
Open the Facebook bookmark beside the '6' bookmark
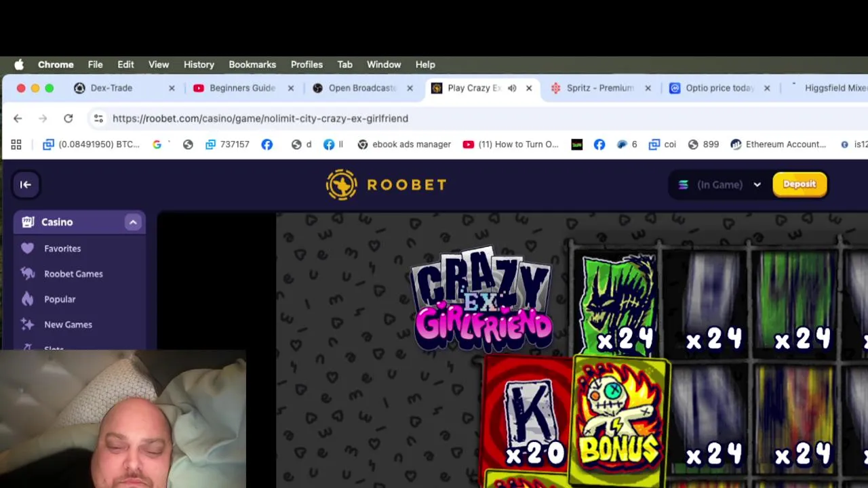click(599, 144)
